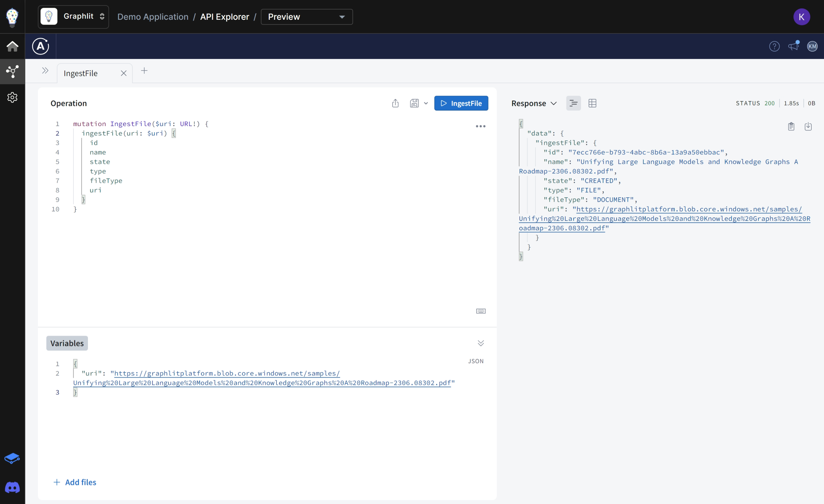
Task: Click line 1 of the mutation editor
Action: point(141,124)
